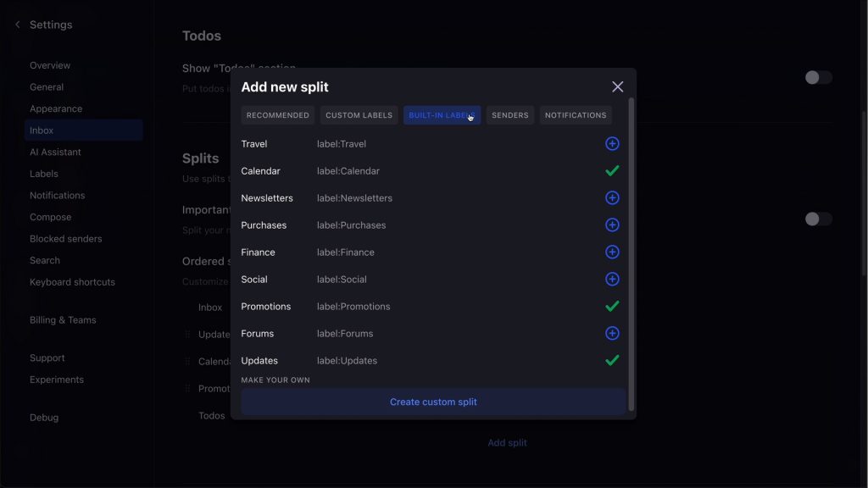Click the dialog's vertical scrollbar

click(x=631, y=254)
